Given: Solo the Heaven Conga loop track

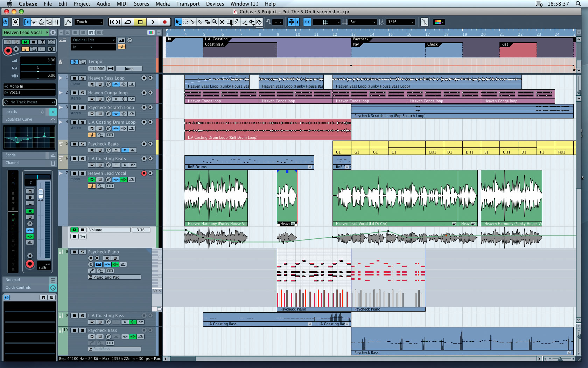Looking at the screenshot, I should (x=83, y=93).
